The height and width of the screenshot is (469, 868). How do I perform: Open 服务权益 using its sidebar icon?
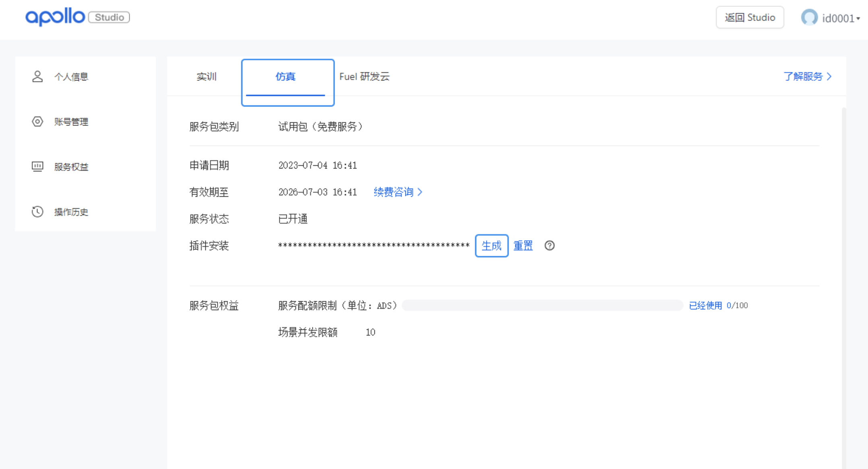point(37,167)
